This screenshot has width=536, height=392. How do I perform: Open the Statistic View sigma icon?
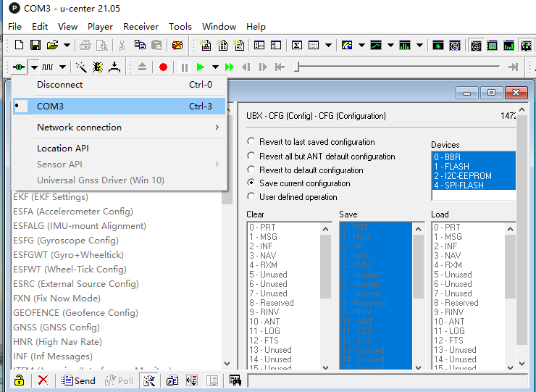click(x=297, y=45)
